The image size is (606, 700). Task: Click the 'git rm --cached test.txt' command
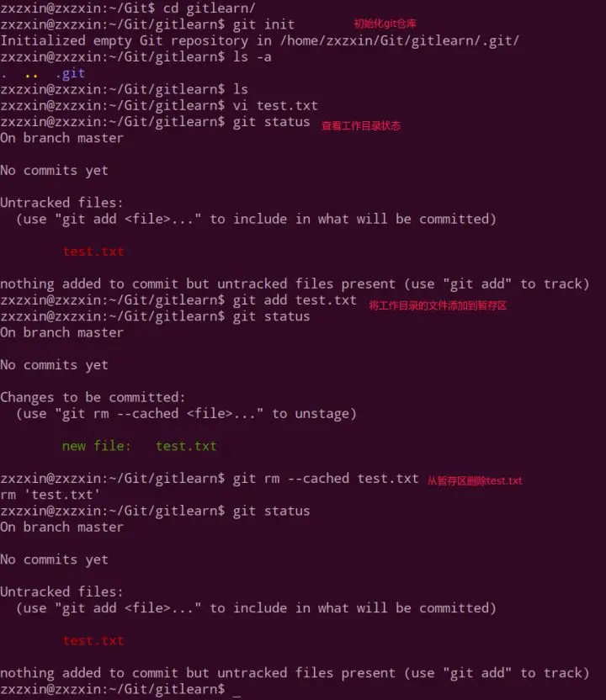point(326,479)
